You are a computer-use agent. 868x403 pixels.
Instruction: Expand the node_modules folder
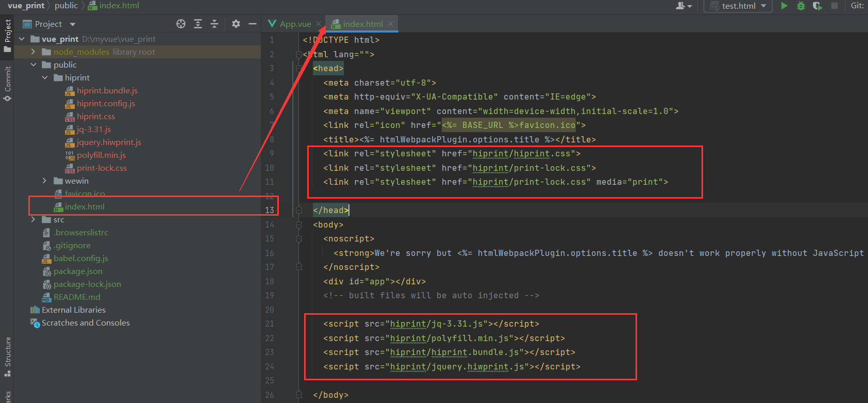click(33, 52)
